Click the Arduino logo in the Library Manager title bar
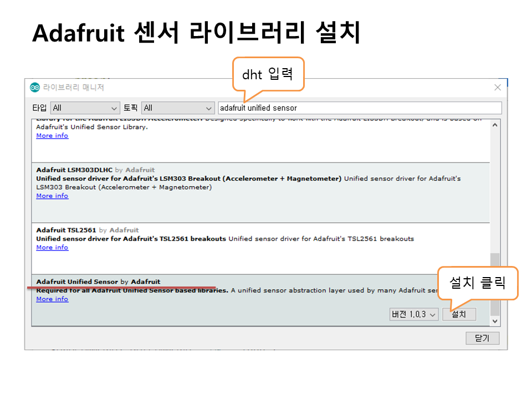 click(34, 88)
